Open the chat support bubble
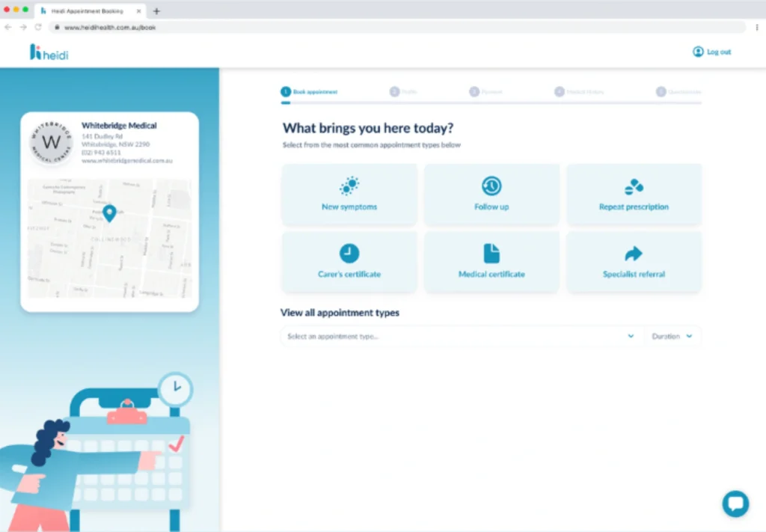766x532 pixels. pyautogui.click(x=735, y=504)
